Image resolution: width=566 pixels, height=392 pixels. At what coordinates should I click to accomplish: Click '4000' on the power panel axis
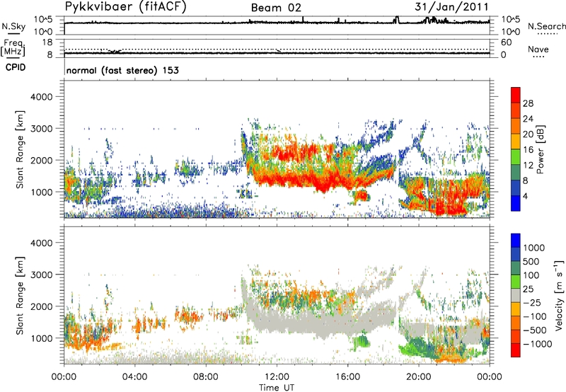pyautogui.click(x=41, y=96)
